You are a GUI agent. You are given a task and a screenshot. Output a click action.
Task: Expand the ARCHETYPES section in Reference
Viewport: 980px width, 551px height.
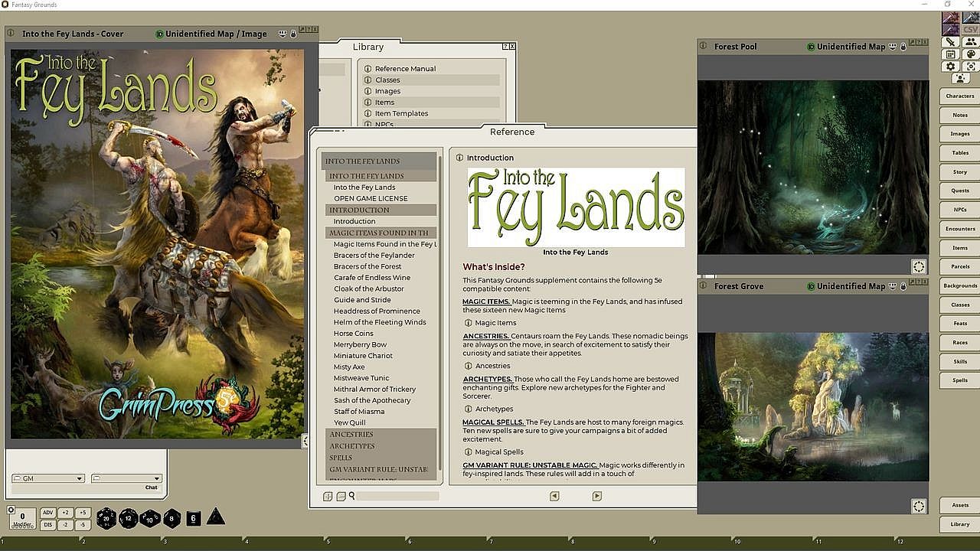click(x=381, y=446)
